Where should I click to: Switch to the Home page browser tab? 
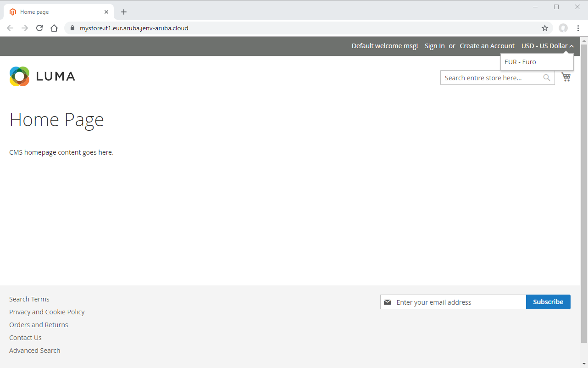(55, 12)
